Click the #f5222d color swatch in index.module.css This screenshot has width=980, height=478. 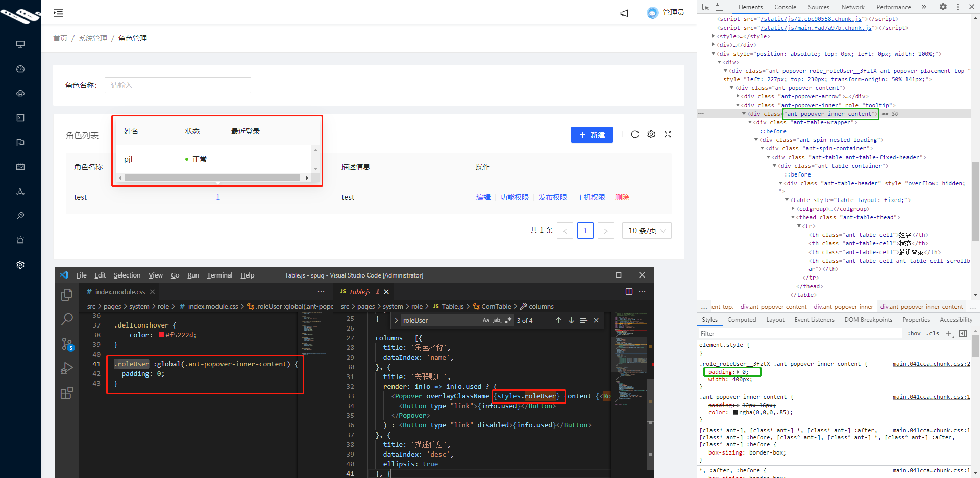pos(161,335)
